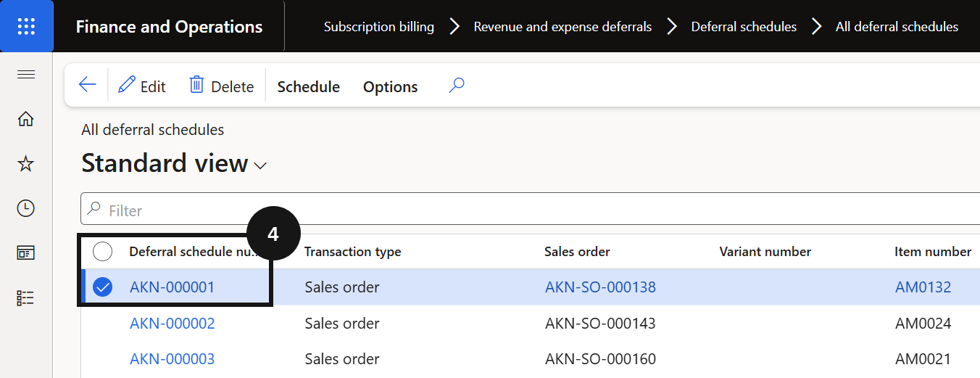Open the Options tab
The image size is (980, 378).
(390, 86)
